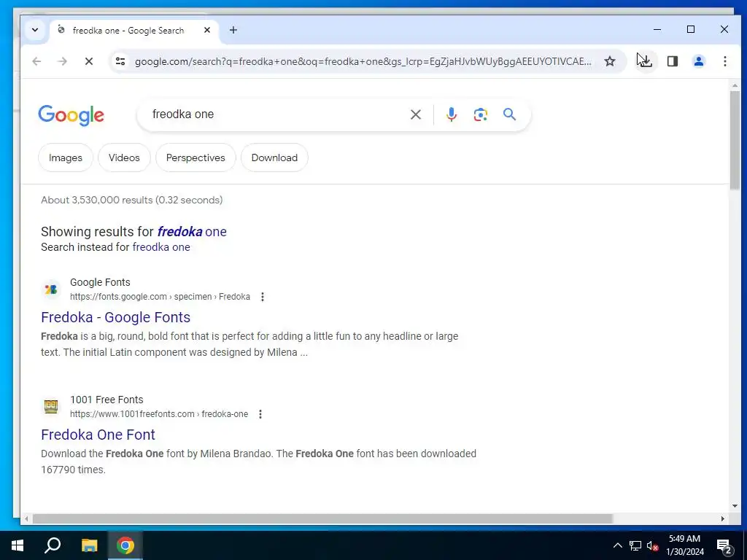Open more options for 1001 Free Fonts result
This screenshot has width=747, height=560.
[x=260, y=414]
